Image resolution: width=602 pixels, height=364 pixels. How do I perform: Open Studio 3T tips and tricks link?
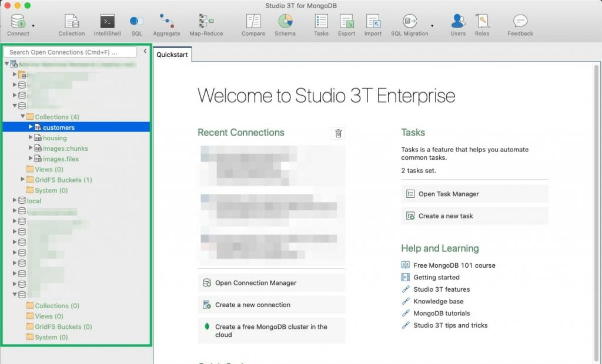pyautogui.click(x=450, y=325)
